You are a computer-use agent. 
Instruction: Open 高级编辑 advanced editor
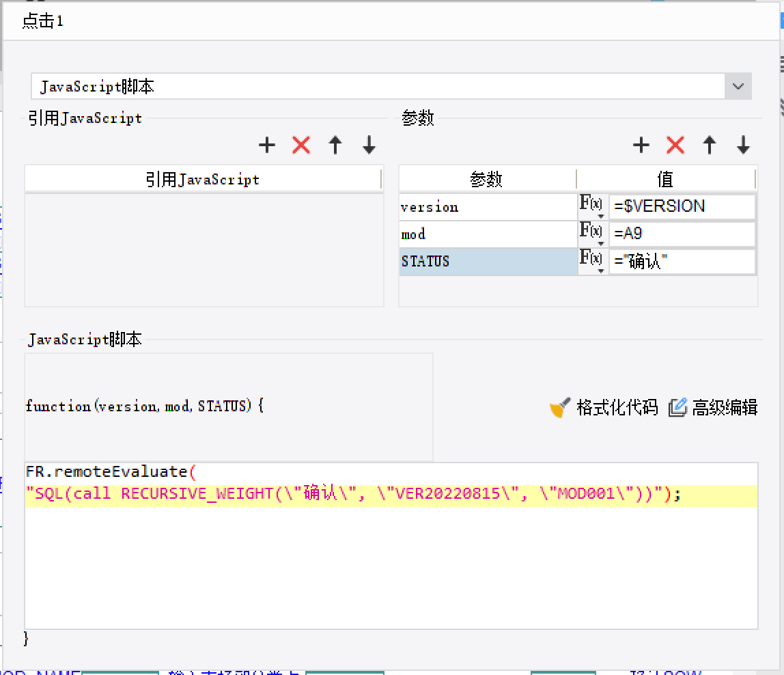[714, 408]
